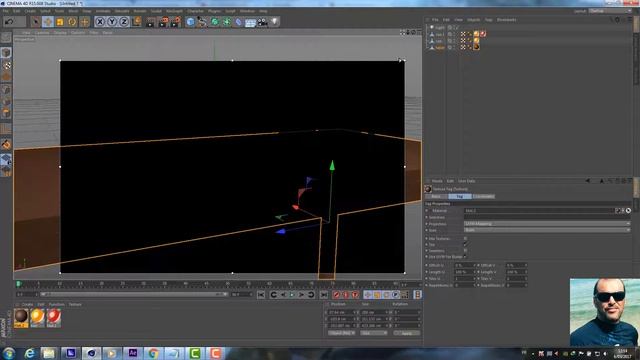Image resolution: width=640 pixels, height=360 pixels.
Task: Click the Spline pen tool icon
Action: tap(202, 22)
